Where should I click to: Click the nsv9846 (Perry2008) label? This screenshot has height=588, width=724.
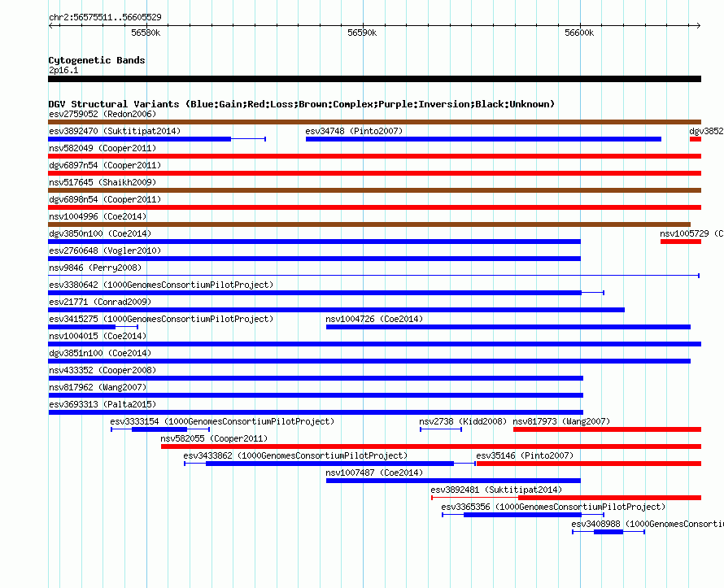[95, 268]
